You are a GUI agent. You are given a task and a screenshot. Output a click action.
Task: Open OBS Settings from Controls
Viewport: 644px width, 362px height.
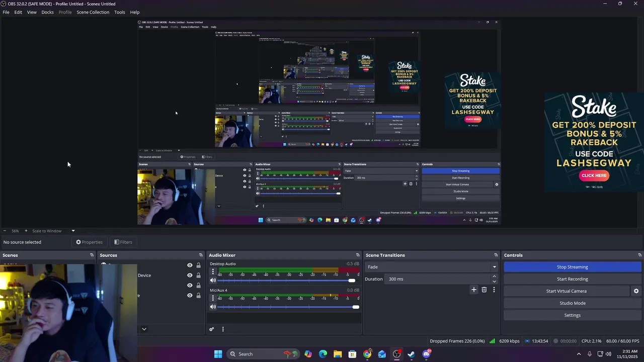[x=572, y=315]
